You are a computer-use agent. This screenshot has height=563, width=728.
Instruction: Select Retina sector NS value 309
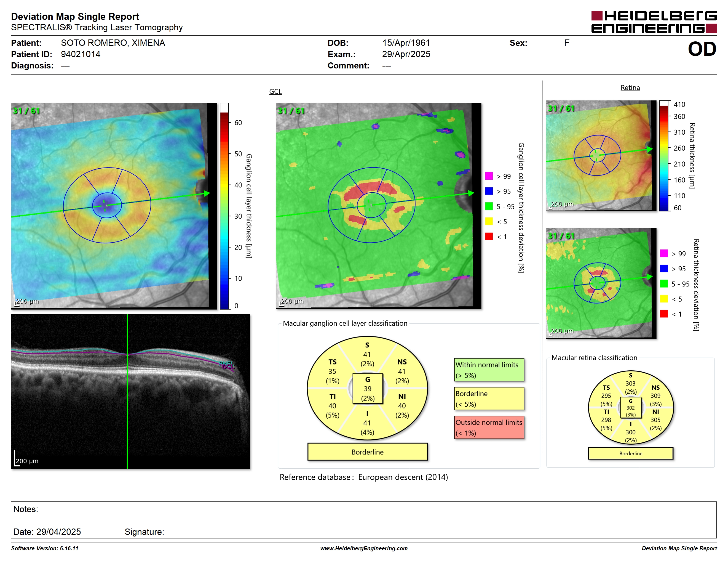click(655, 396)
